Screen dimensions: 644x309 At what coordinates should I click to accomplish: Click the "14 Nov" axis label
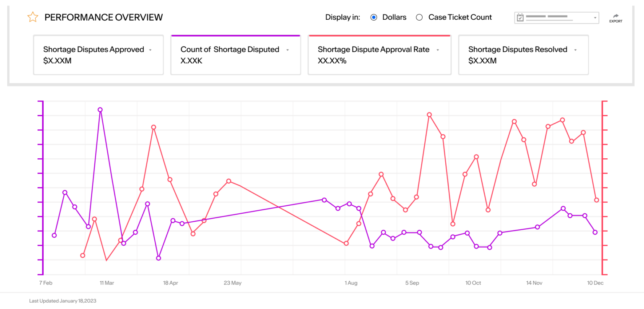coord(535,283)
